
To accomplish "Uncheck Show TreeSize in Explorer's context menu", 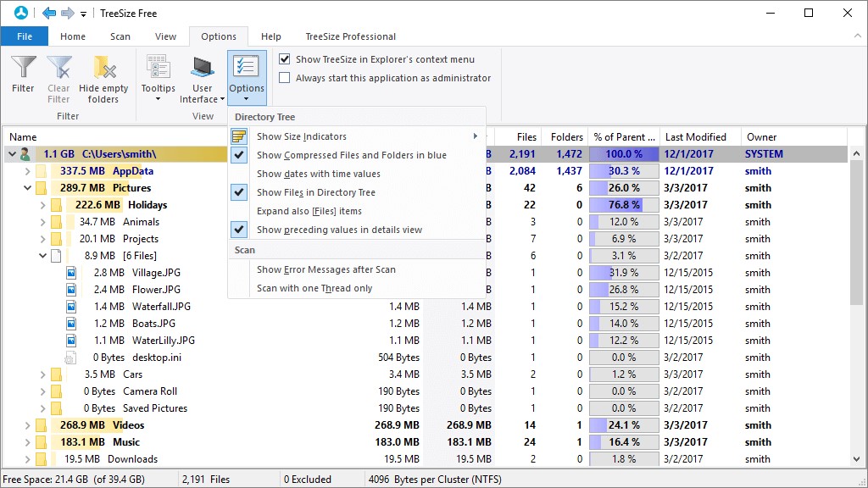I will tap(285, 59).
